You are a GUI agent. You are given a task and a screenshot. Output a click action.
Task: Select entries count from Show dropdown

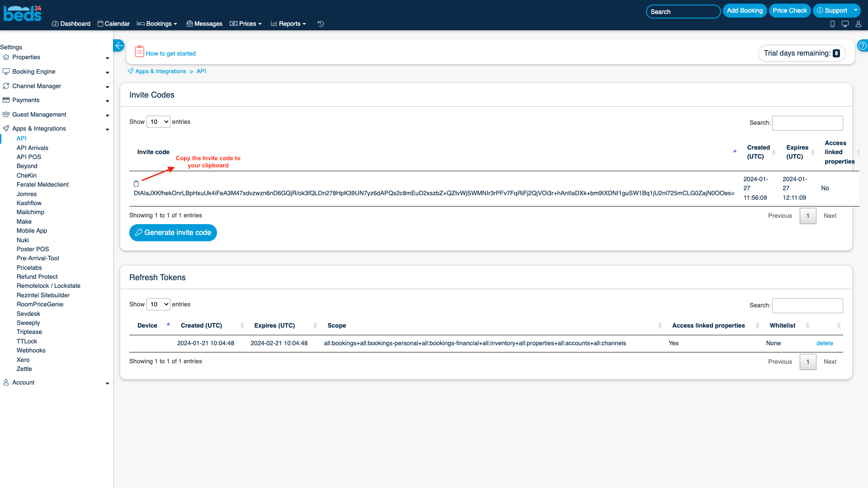click(158, 122)
